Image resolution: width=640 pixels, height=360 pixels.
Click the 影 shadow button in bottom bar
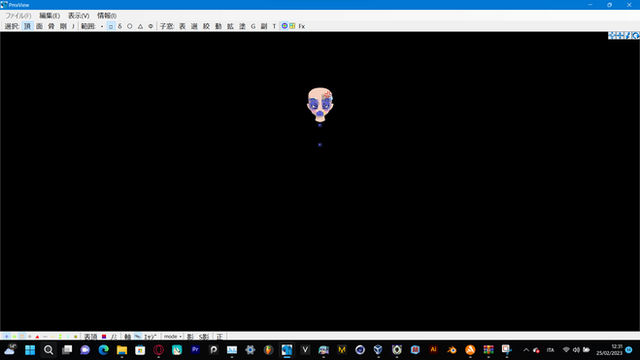pyautogui.click(x=190, y=337)
